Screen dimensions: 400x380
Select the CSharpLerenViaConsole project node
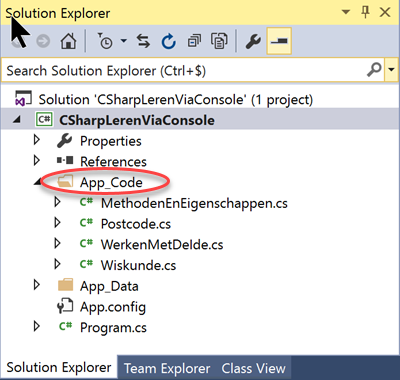pyautogui.click(x=137, y=120)
